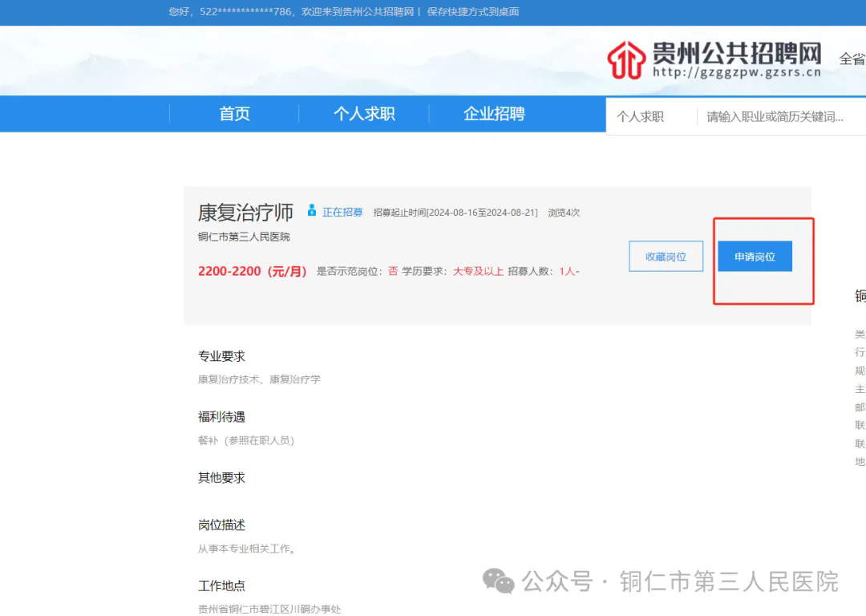Image resolution: width=866 pixels, height=616 pixels.
Task: Switch to the 企业招聘 navigation tab
Action: coord(494,114)
